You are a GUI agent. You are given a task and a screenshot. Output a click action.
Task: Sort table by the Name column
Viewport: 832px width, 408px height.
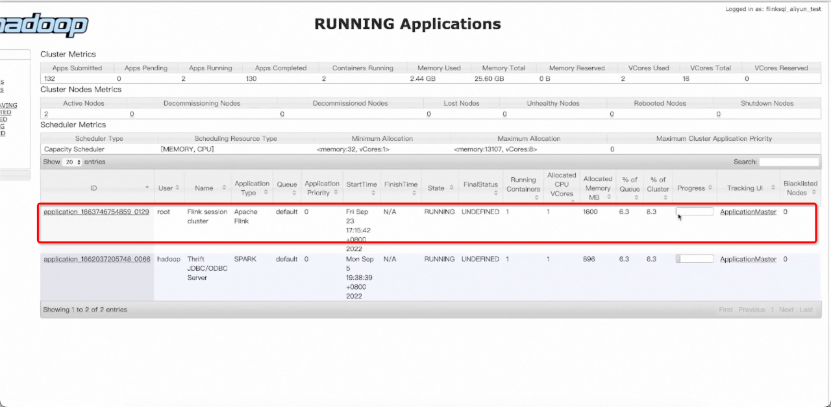click(207, 188)
